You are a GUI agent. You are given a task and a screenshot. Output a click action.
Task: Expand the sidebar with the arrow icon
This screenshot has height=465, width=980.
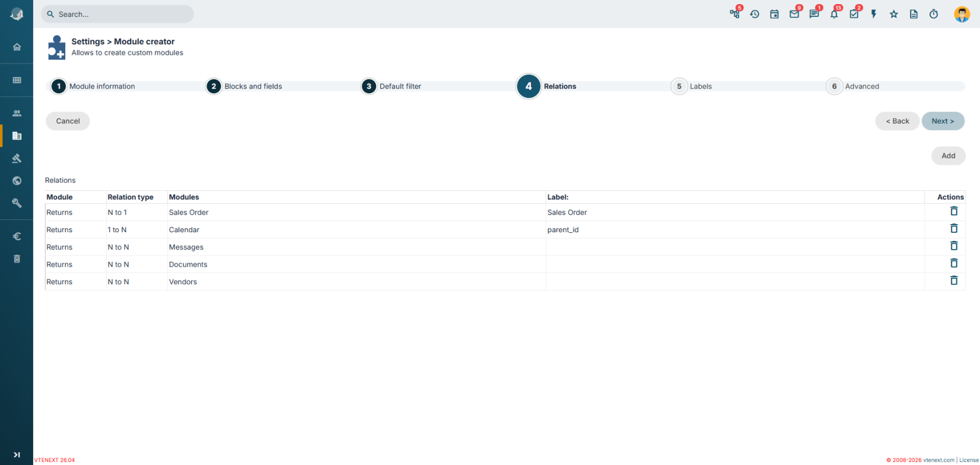[x=17, y=454]
